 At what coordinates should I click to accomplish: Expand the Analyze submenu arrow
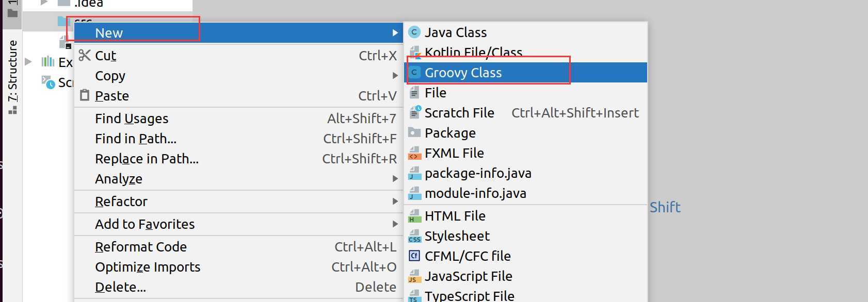click(x=395, y=179)
